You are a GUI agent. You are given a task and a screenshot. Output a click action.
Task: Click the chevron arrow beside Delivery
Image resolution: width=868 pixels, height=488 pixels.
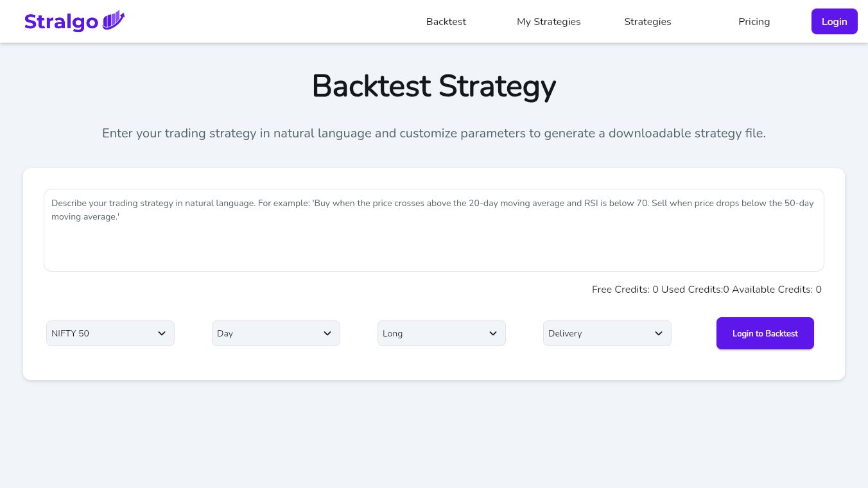click(659, 333)
